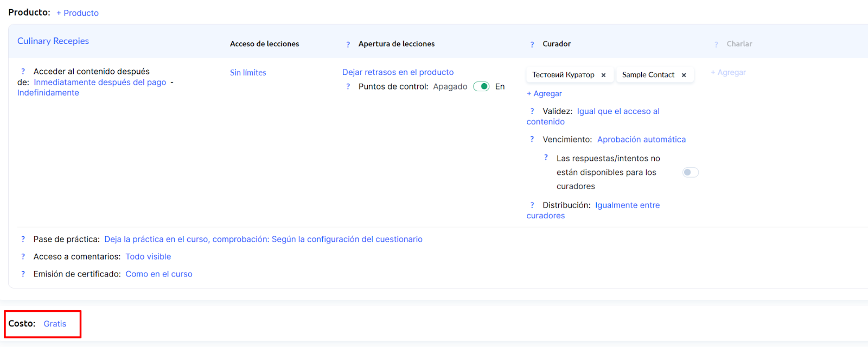
Task: Click the help icon beside Curador header
Action: pos(532,45)
